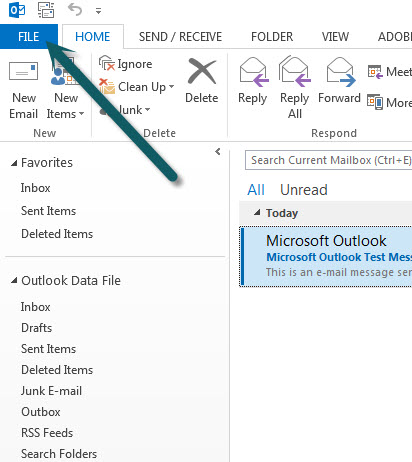
Task: Show All messages filter
Action: (x=256, y=190)
